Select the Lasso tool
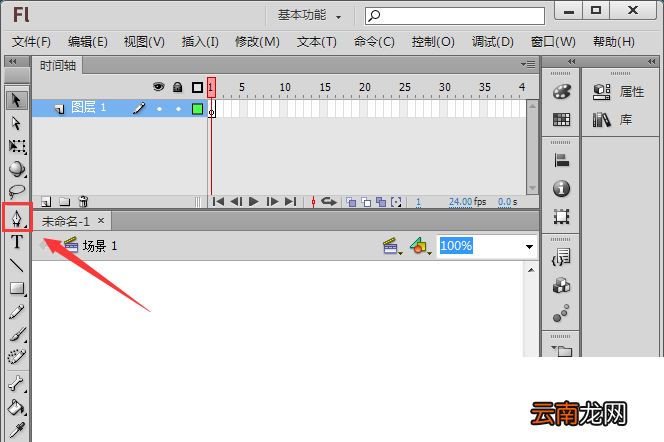The height and width of the screenshot is (442, 664). tap(17, 191)
